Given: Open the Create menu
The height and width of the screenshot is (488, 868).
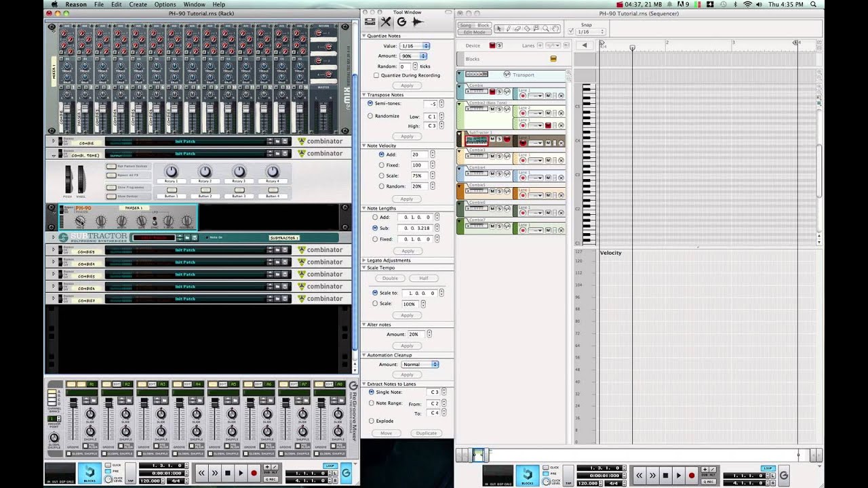Looking at the screenshot, I should tap(138, 4).
